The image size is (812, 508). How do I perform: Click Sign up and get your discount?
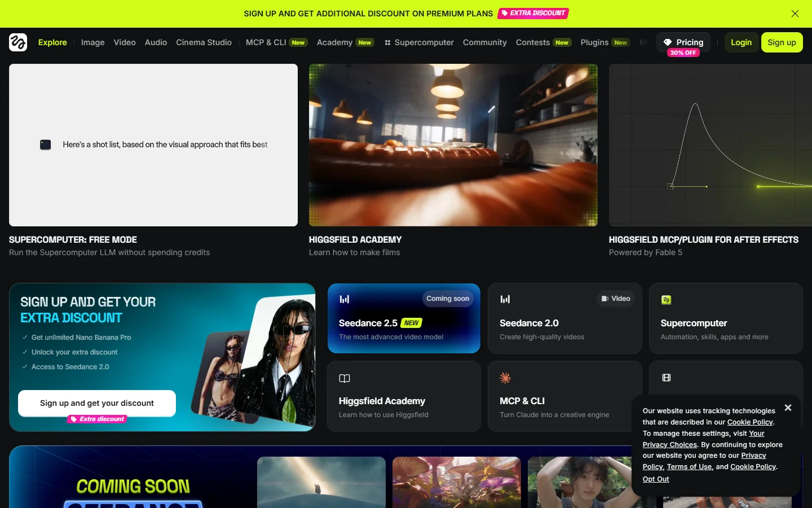pyautogui.click(x=97, y=403)
